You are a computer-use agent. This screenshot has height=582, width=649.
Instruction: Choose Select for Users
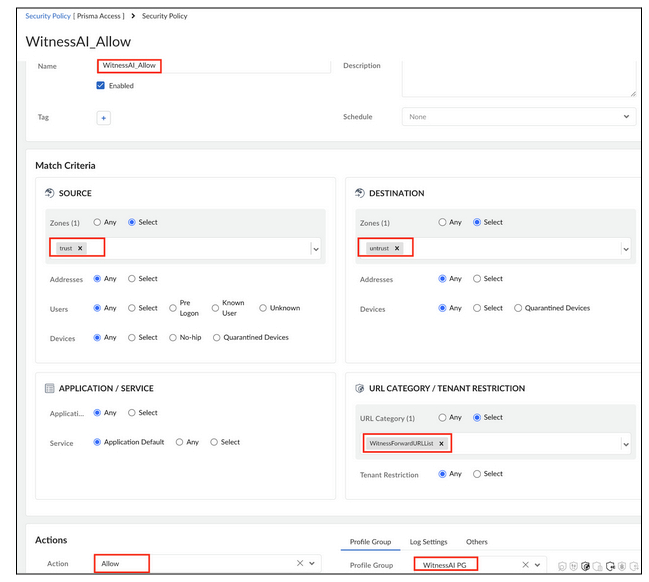132,308
